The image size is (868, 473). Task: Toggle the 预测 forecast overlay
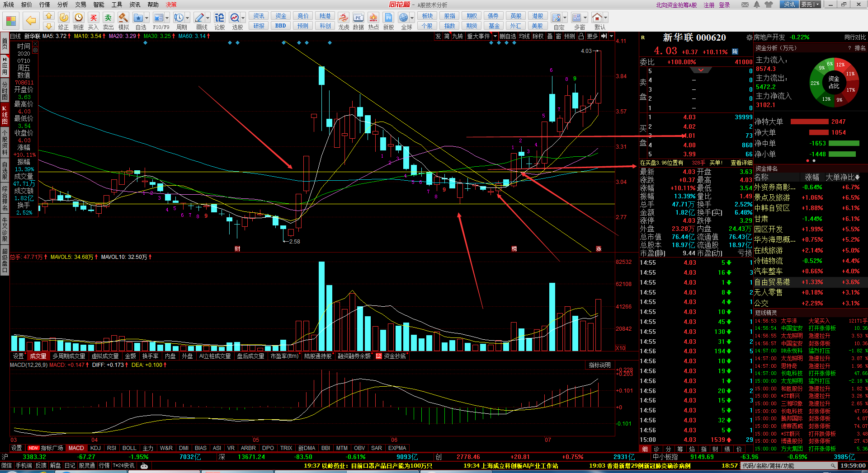pos(570,36)
